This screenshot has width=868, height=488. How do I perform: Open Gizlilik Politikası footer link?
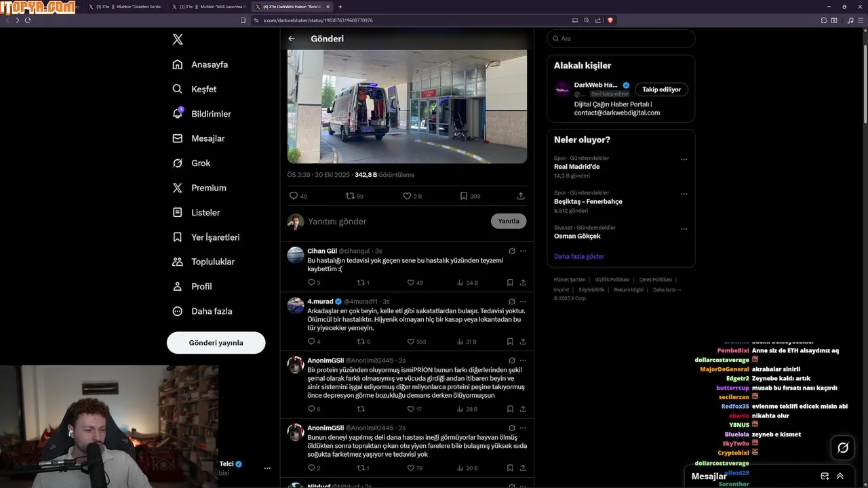click(612, 279)
